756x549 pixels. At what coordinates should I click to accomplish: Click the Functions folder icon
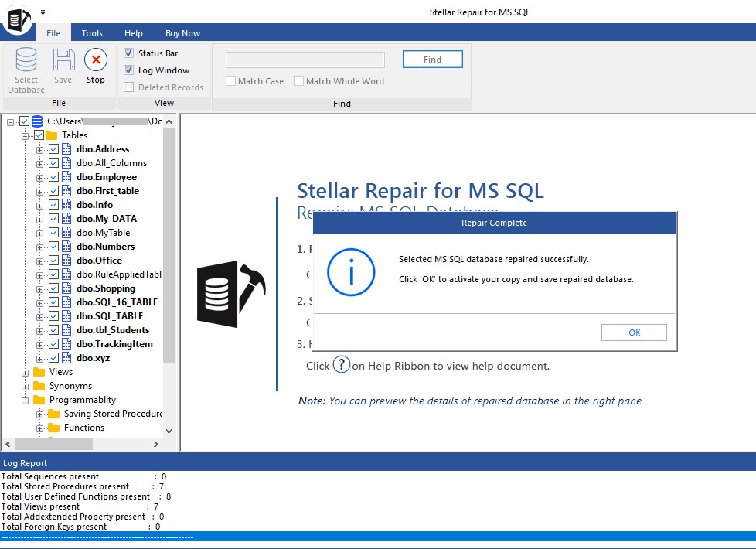point(53,428)
